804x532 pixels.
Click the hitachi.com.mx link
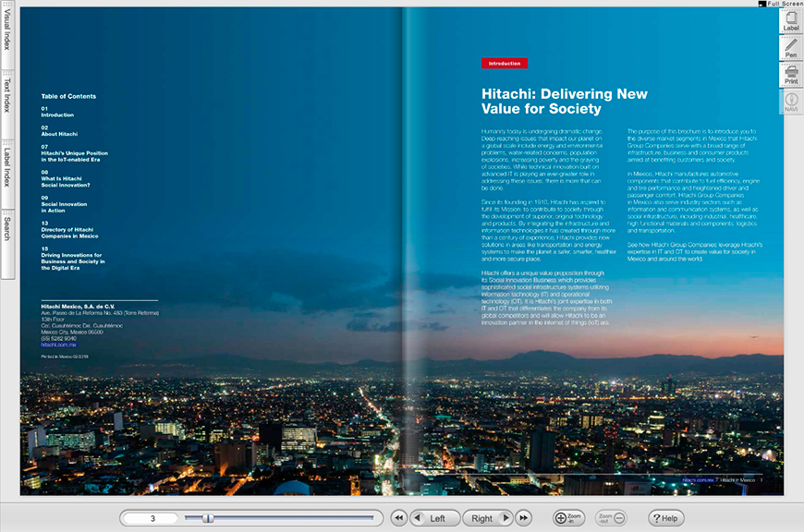pyautogui.click(x=58, y=345)
